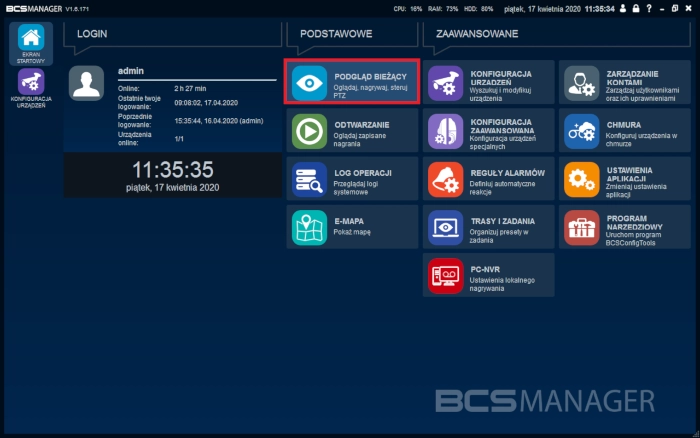Open E-Mapa tile label

349,221
